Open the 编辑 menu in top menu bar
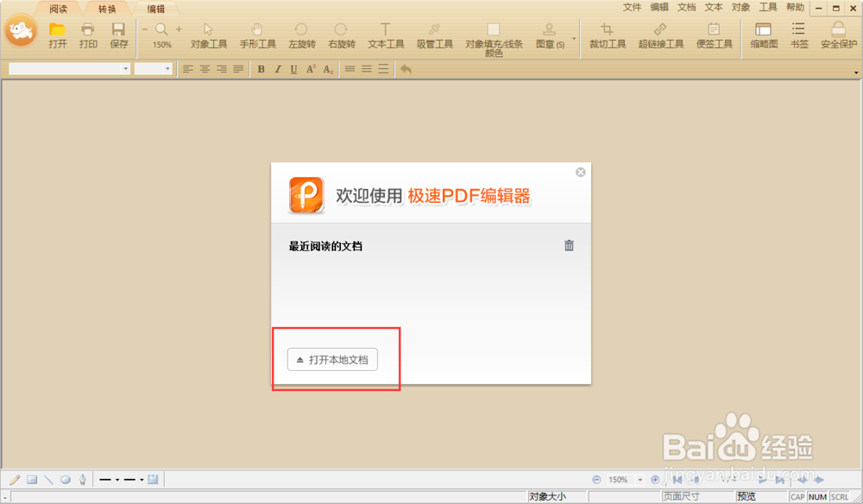Image resolution: width=863 pixels, height=504 pixels. coord(658,7)
